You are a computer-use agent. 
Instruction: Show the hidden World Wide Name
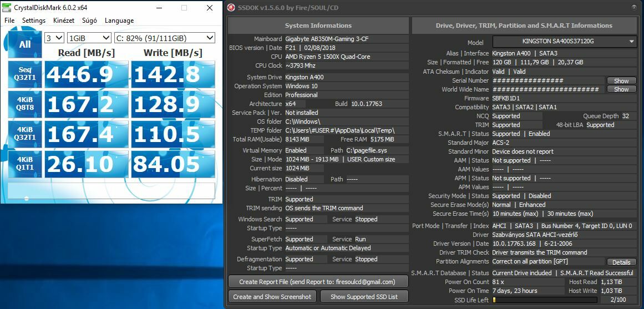(621, 89)
